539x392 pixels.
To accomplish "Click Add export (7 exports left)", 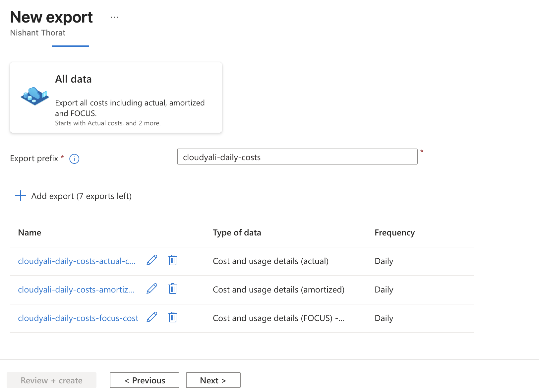I will [x=81, y=196].
